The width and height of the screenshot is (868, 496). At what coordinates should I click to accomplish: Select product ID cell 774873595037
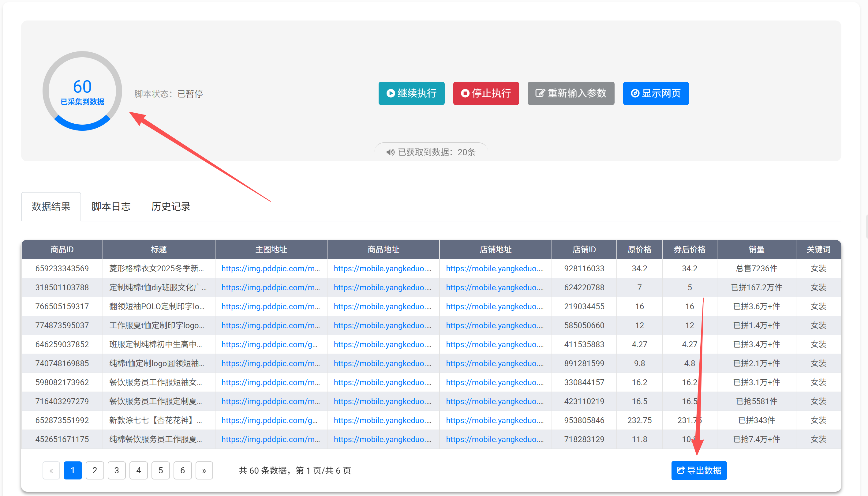point(62,326)
